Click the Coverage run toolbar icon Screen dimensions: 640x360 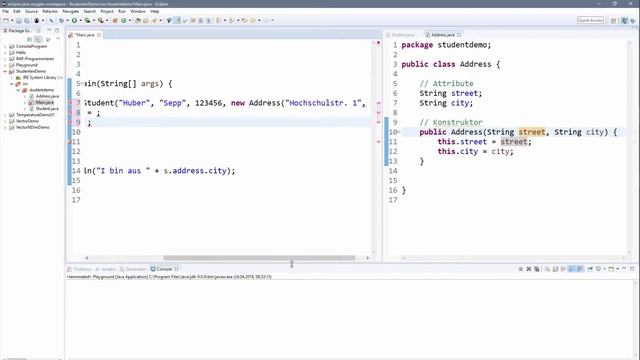click(87, 20)
